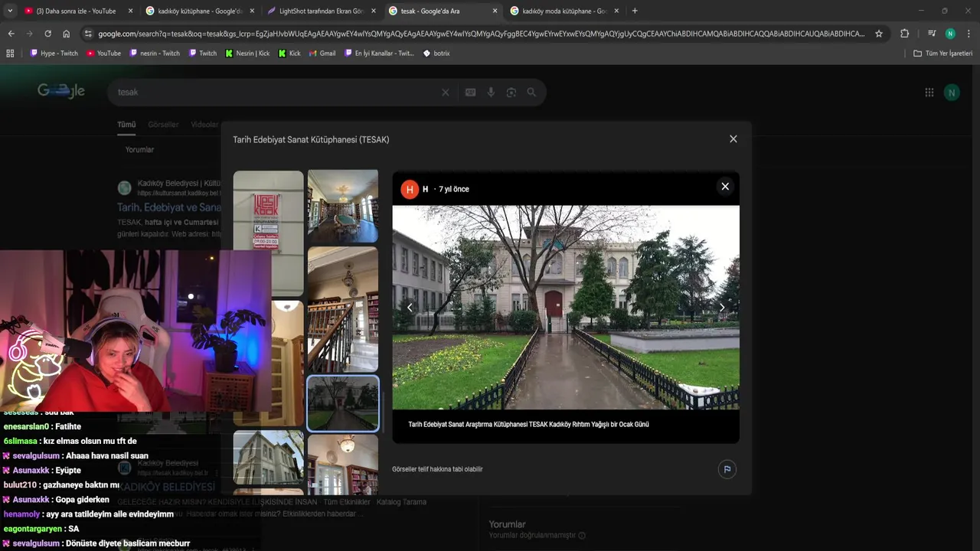Close the TESAK photo gallery dialog

[x=733, y=139]
